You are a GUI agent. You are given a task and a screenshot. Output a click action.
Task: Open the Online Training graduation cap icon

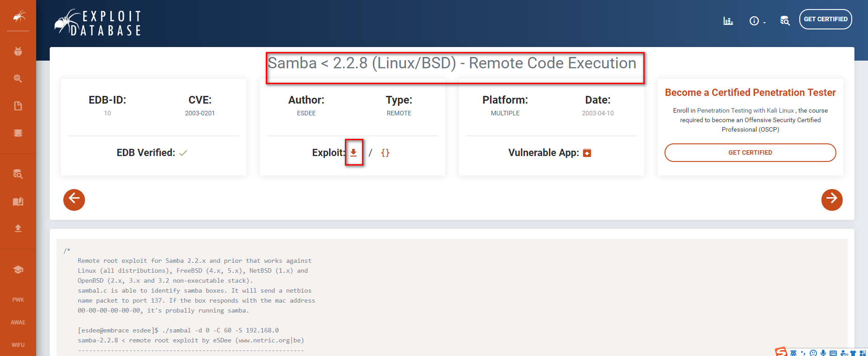(x=18, y=270)
